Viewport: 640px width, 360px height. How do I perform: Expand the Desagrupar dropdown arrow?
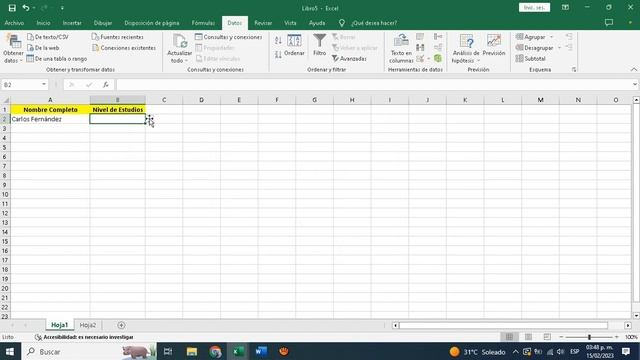pyautogui.click(x=560, y=48)
